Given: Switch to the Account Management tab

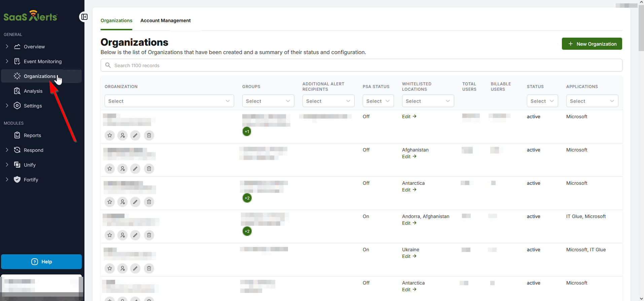Looking at the screenshot, I should [x=166, y=20].
